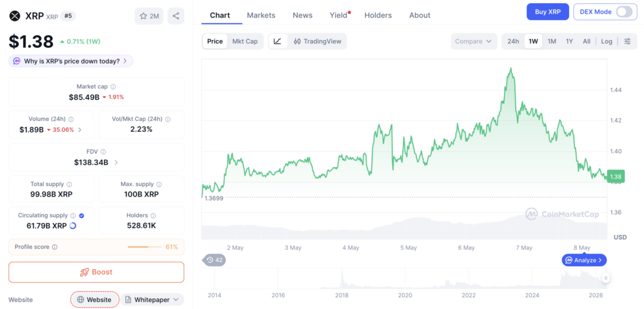This screenshot has height=309, width=644.
Task: Switch to TradingView chart
Action: [x=318, y=41]
